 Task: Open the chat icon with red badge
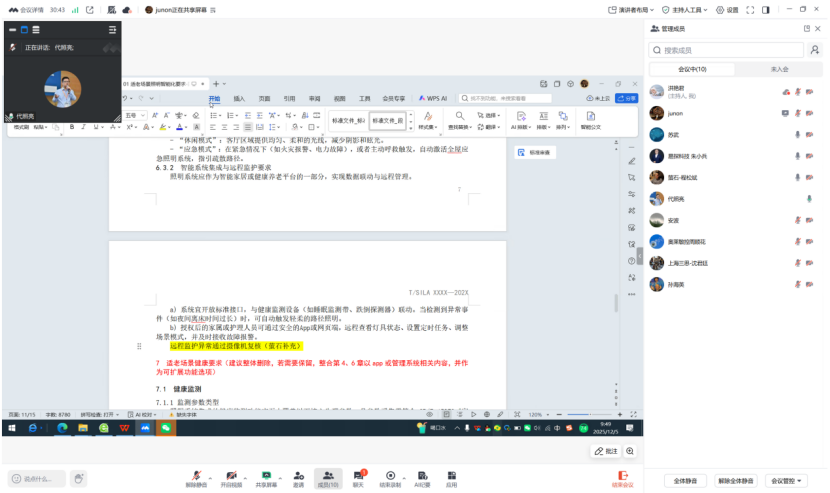click(x=358, y=478)
